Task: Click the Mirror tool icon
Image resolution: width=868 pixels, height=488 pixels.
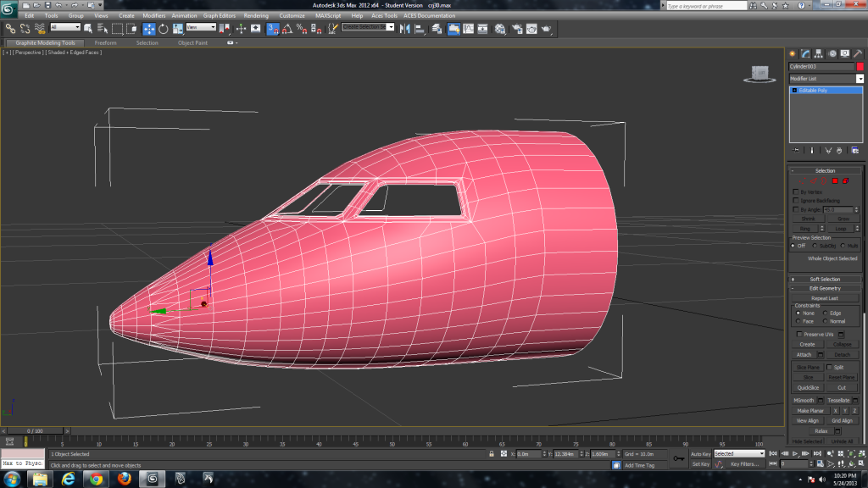Action: pyautogui.click(x=405, y=28)
